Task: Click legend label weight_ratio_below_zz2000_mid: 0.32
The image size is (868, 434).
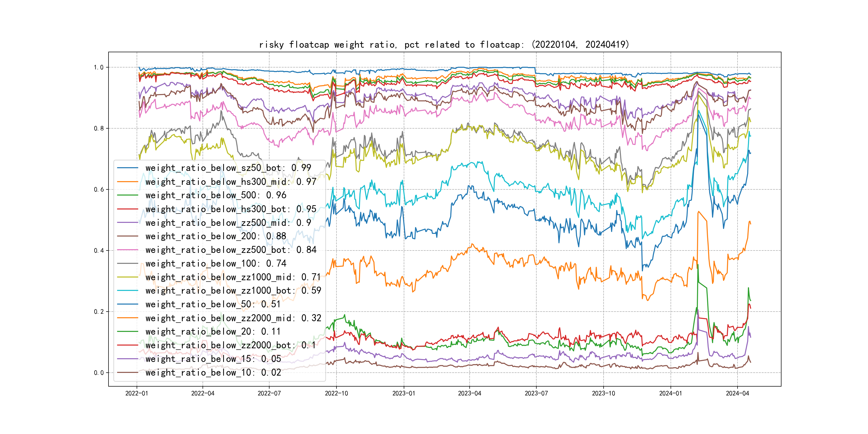Action: click(x=233, y=318)
